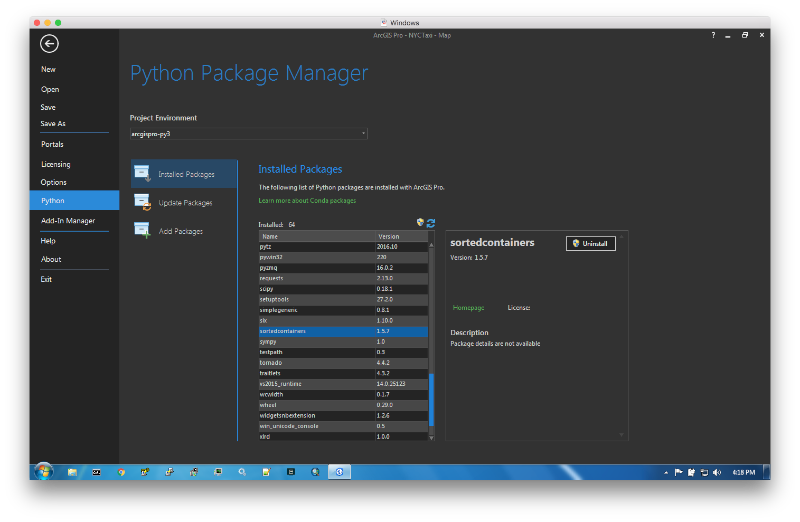The width and height of the screenshot is (800, 522).
Task: Click the help question mark in title bar
Action: pyautogui.click(x=713, y=35)
